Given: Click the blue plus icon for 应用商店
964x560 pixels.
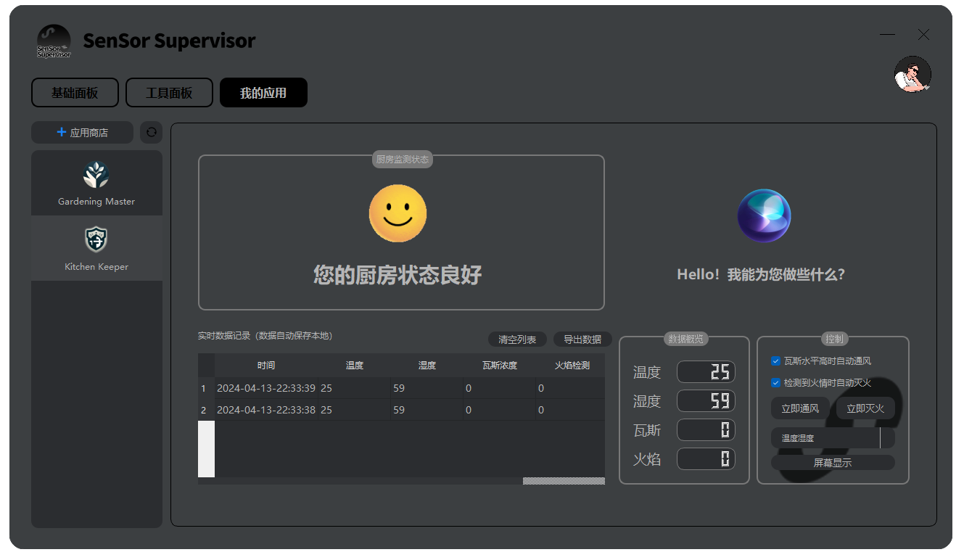Looking at the screenshot, I should (x=62, y=133).
